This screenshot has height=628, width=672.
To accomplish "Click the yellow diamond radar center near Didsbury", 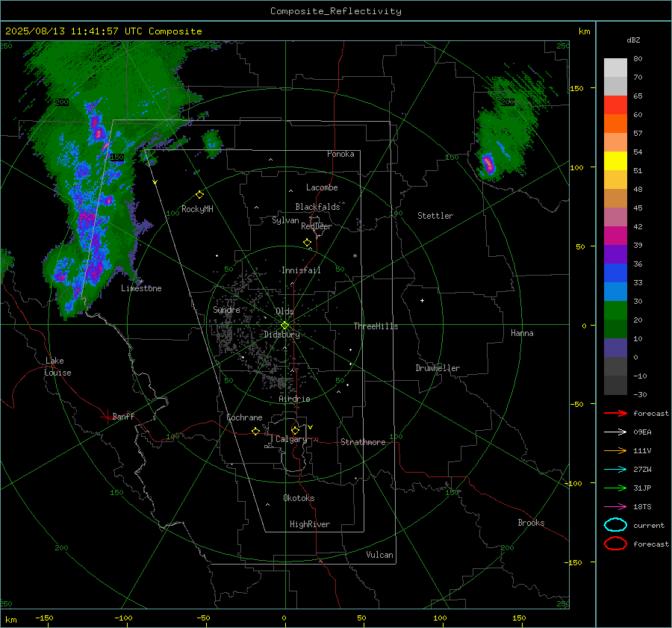I will click(285, 326).
